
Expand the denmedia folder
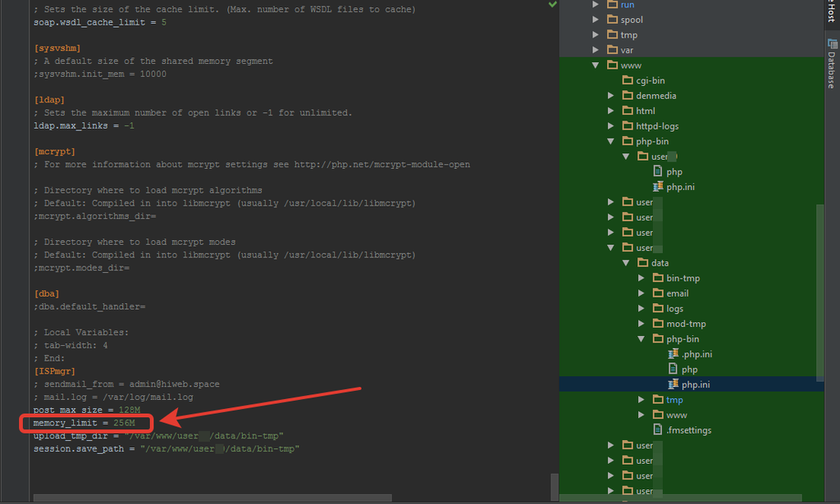[610, 95]
